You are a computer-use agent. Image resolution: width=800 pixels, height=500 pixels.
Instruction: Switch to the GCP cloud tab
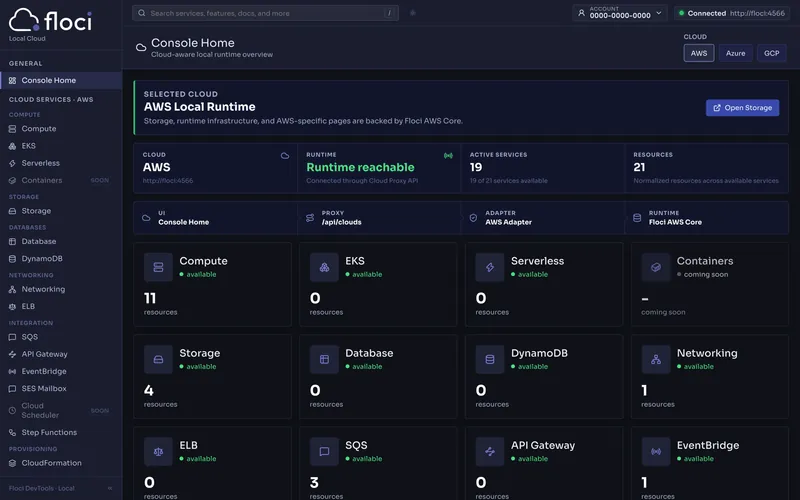click(771, 53)
